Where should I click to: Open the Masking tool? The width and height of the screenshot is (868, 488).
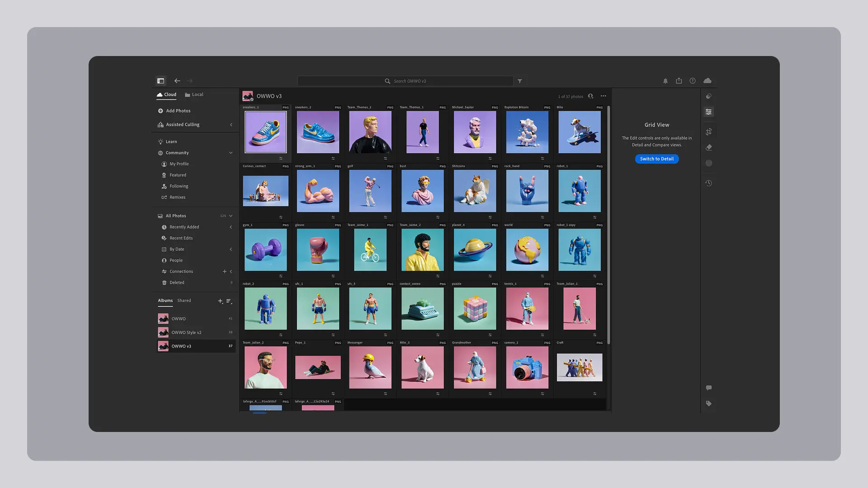[708, 163]
